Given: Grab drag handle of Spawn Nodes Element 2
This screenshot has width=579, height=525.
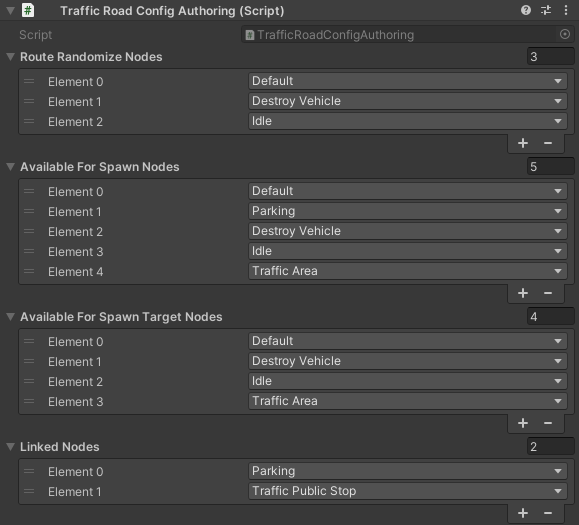Looking at the screenshot, I should point(29,231).
